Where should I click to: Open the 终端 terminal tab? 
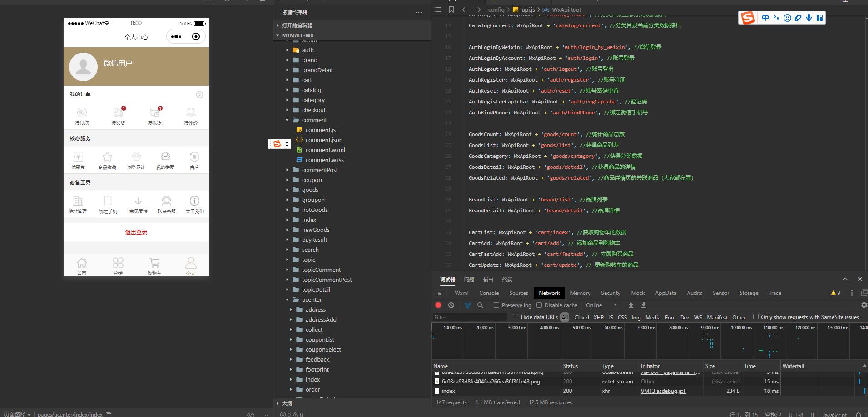(507, 280)
